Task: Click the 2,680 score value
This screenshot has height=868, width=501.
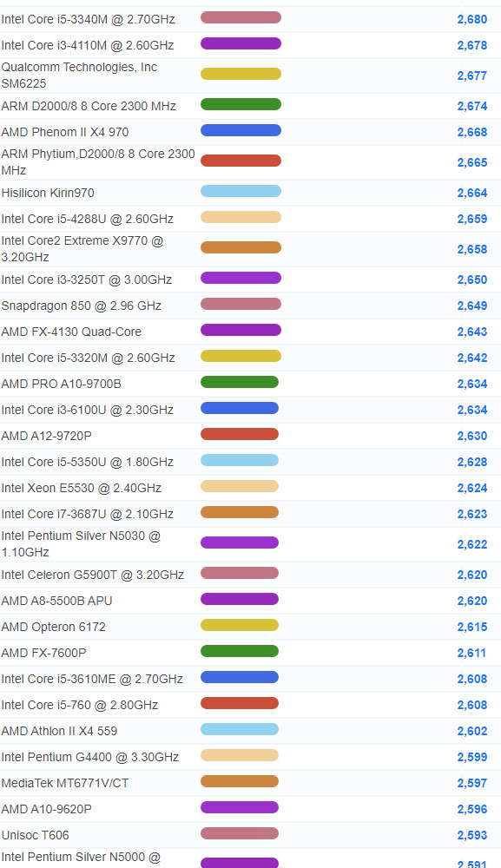Action: tap(472, 19)
